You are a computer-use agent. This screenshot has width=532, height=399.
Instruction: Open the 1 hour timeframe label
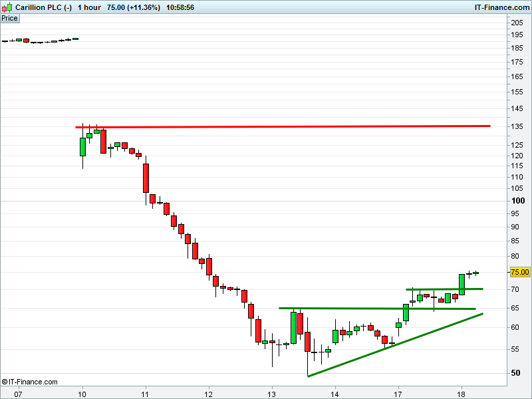pos(89,7)
